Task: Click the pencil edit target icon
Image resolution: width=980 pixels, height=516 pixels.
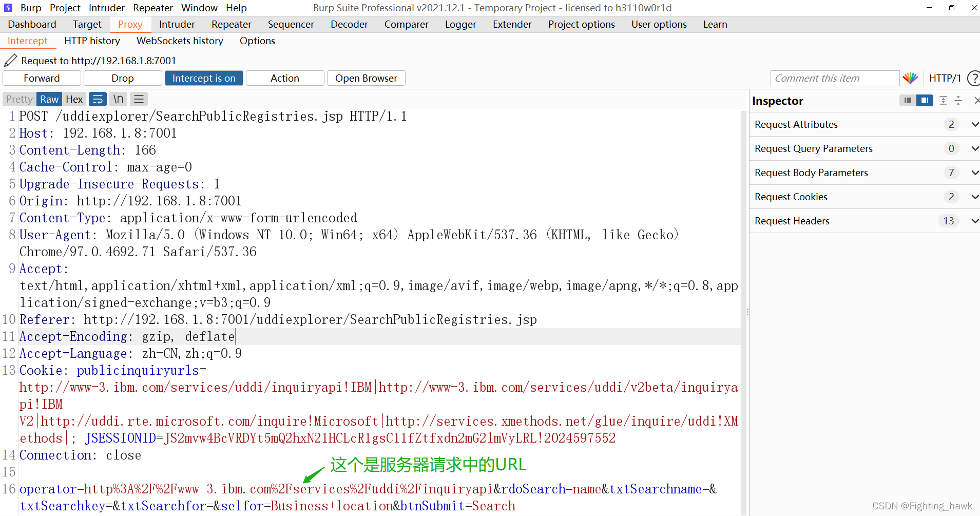Action: (x=11, y=61)
